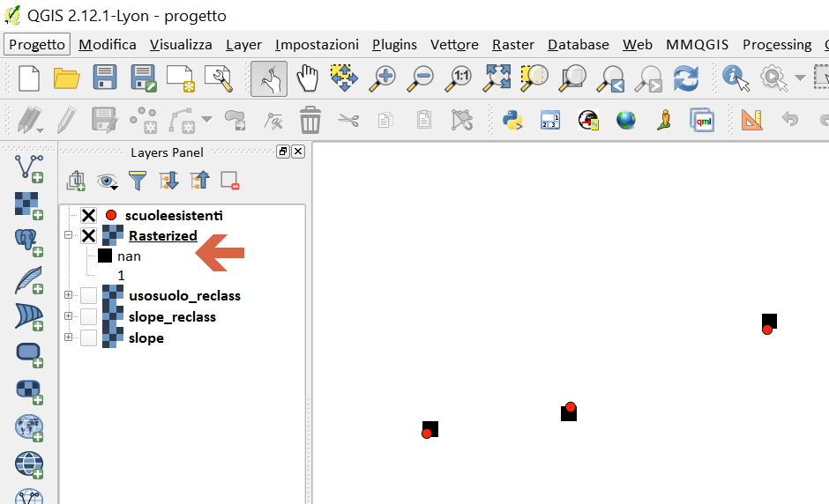Screen dimensions: 829x504
Task: Click Add Raster Layer sidebar icon
Action: [x=29, y=204]
